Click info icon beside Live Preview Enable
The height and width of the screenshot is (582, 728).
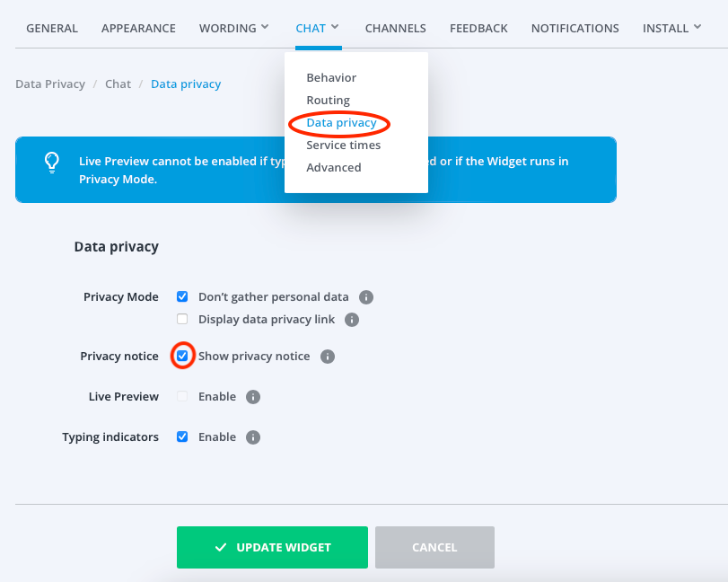click(x=252, y=397)
